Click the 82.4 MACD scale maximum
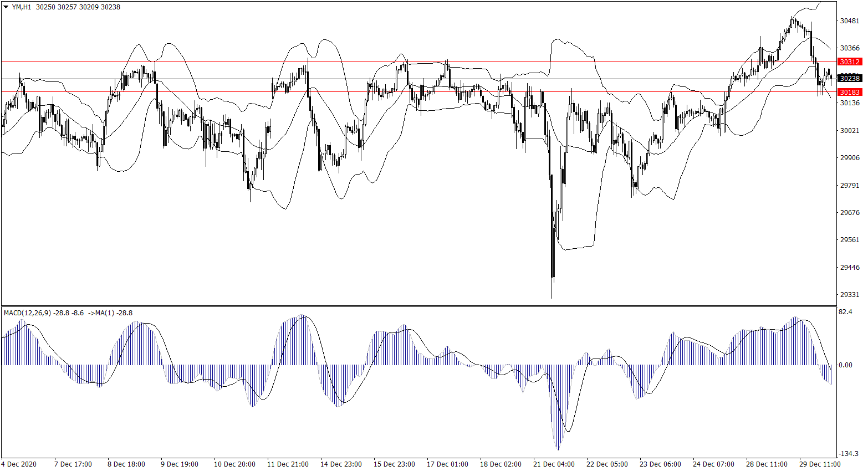 845,313
